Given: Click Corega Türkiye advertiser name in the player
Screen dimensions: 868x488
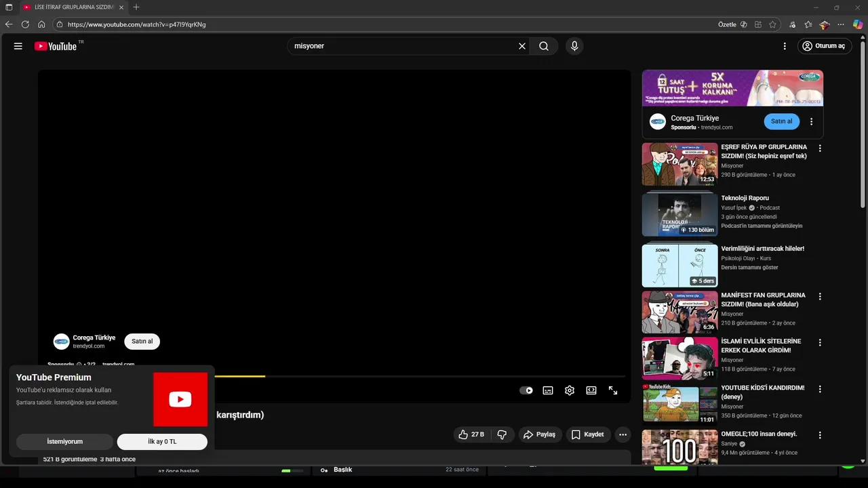Looking at the screenshot, I should pyautogui.click(x=94, y=338).
